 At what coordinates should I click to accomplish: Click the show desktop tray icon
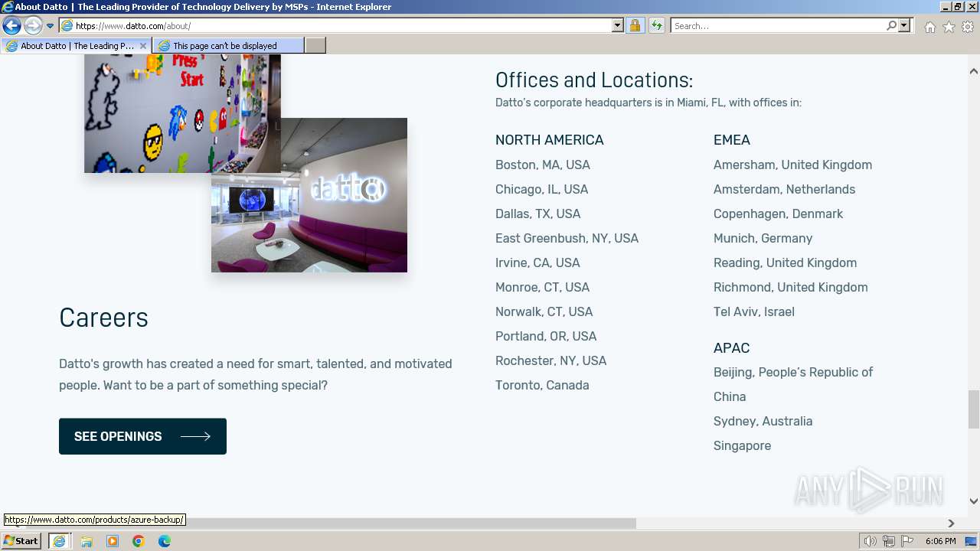(x=972, y=541)
